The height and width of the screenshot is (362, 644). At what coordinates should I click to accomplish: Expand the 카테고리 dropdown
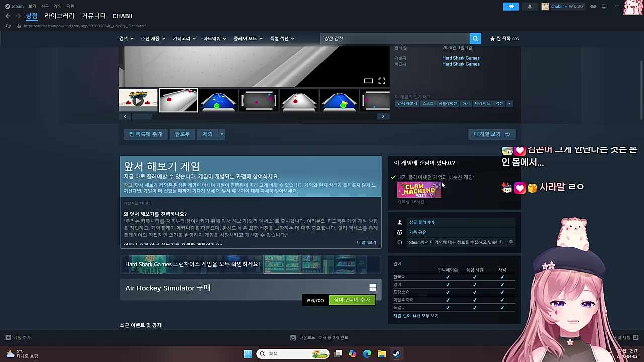tap(184, 38)
